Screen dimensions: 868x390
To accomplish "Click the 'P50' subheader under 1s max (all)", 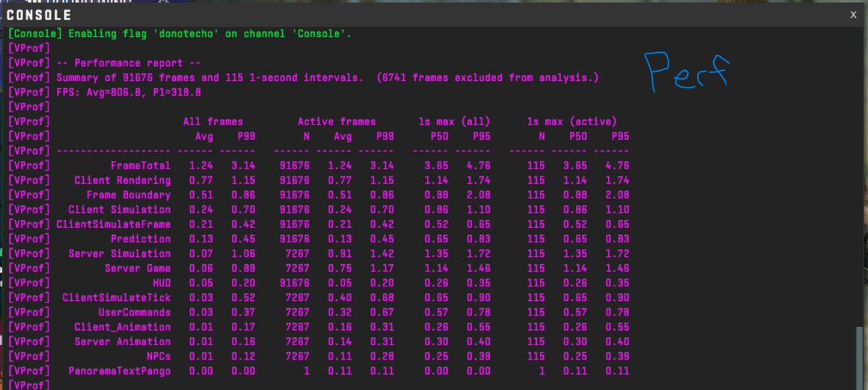I will (439, 137).
